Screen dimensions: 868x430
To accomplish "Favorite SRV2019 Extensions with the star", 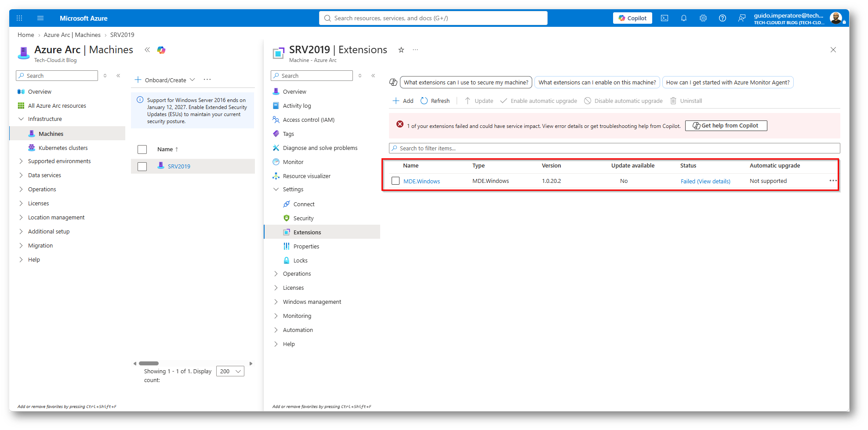I will tap(401, 50).
